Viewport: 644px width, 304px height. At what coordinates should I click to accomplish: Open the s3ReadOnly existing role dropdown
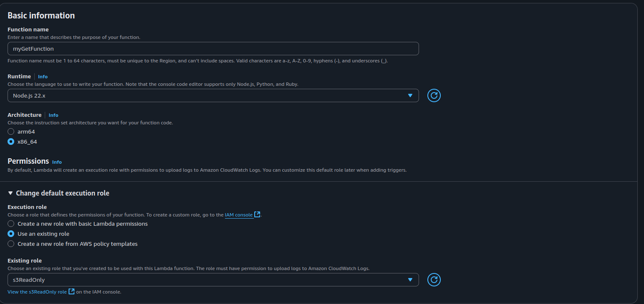[209, 280]
